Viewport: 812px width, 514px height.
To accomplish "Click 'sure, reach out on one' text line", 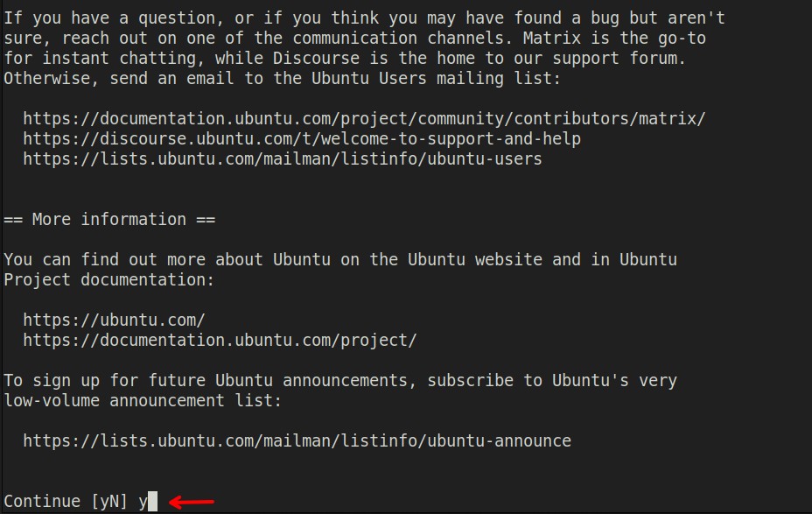I will click(354, 38).
